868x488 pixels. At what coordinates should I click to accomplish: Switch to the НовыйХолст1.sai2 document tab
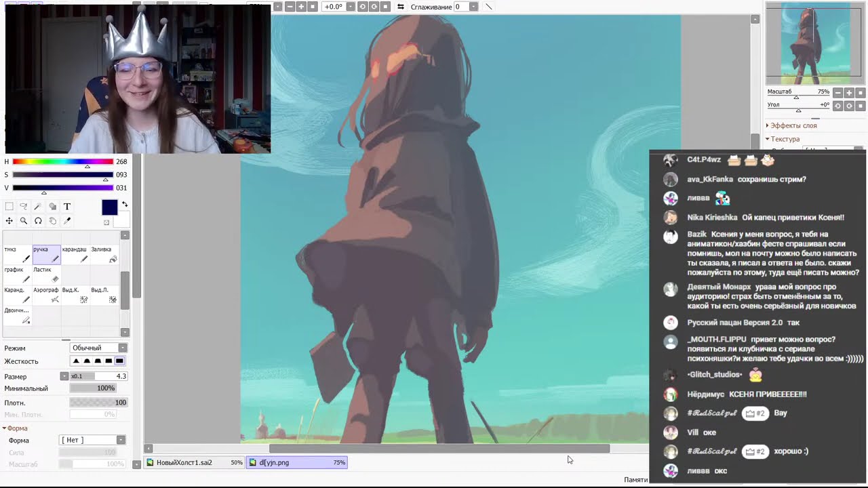tap(195, 462)
